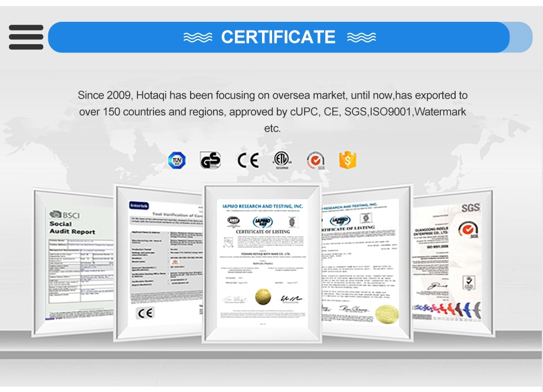
Task: Click the CE mark on the Intertek certificate
Action: click(x=145, y=313)
